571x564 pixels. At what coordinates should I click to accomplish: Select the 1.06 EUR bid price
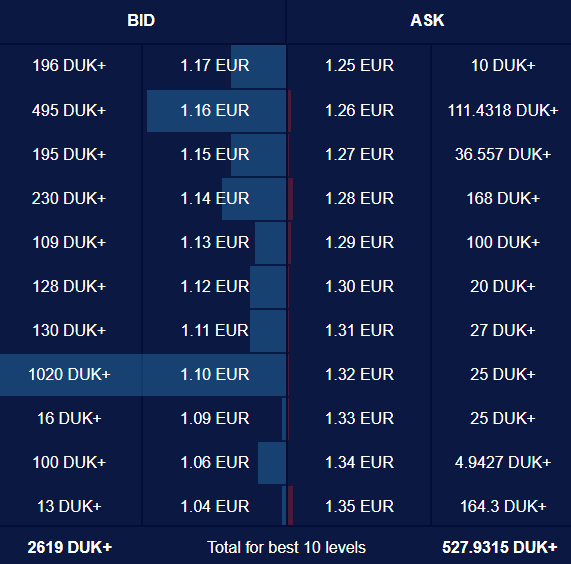coord(214,462)
